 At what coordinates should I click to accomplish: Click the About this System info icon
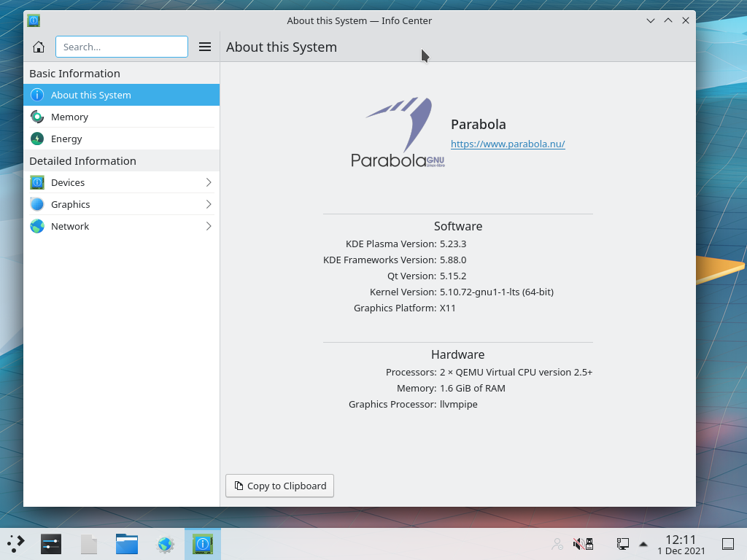37,95
